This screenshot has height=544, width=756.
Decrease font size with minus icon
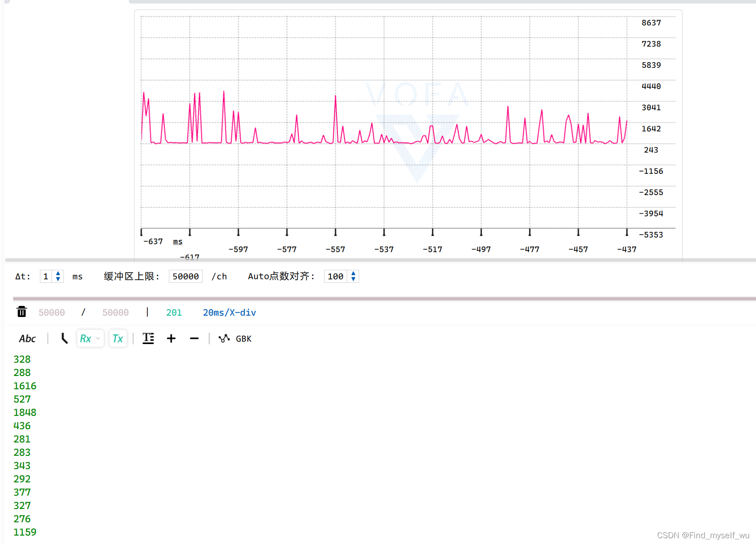coord(194,339)
